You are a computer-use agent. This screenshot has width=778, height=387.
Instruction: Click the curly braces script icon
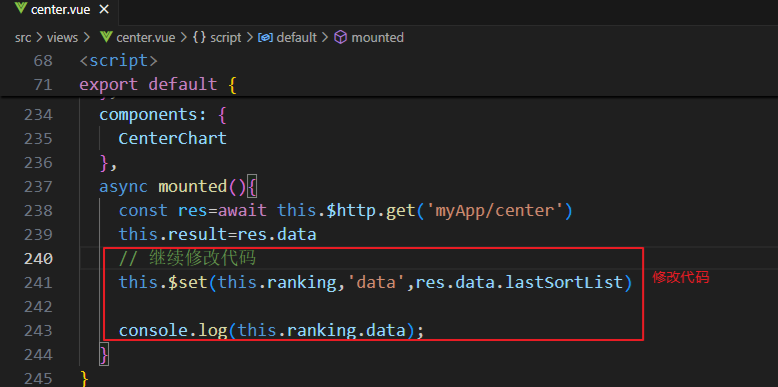coord(199,38)
